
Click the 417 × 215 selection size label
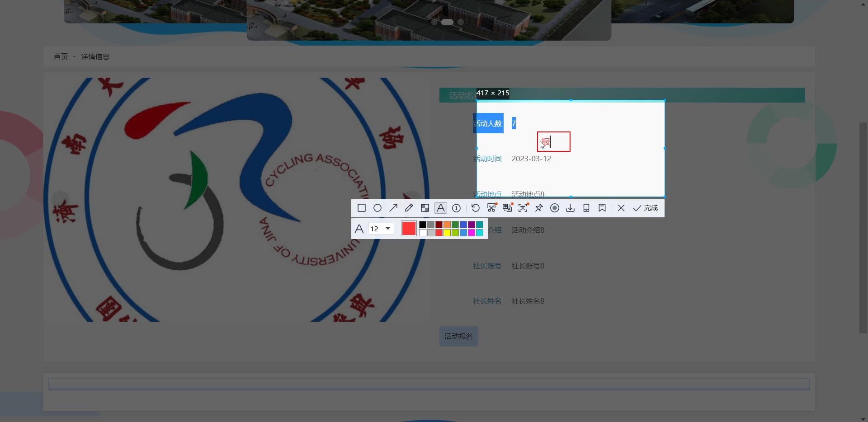(x=493, y=93)
